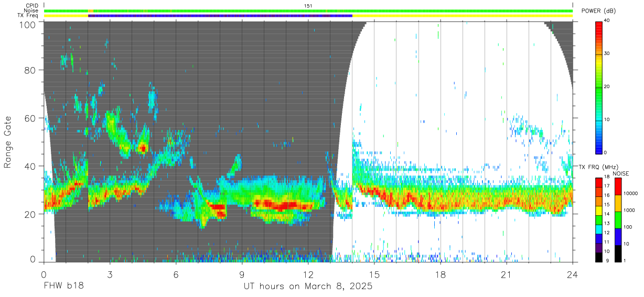The height and width of the screenshot is (297, 644).
Task: Click the cyan 12–13 MHz swatch in TX FRQ bar
Action: 599,228
